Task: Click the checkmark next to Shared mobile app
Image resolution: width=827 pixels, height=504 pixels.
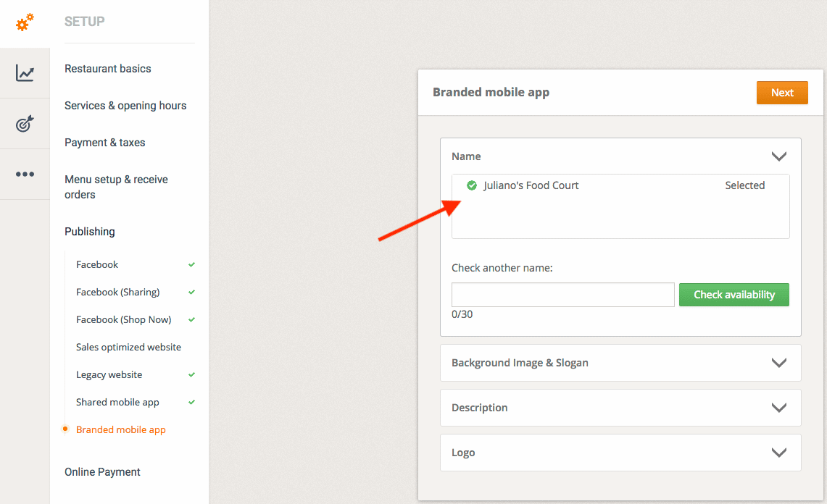Action: point(191,403)
